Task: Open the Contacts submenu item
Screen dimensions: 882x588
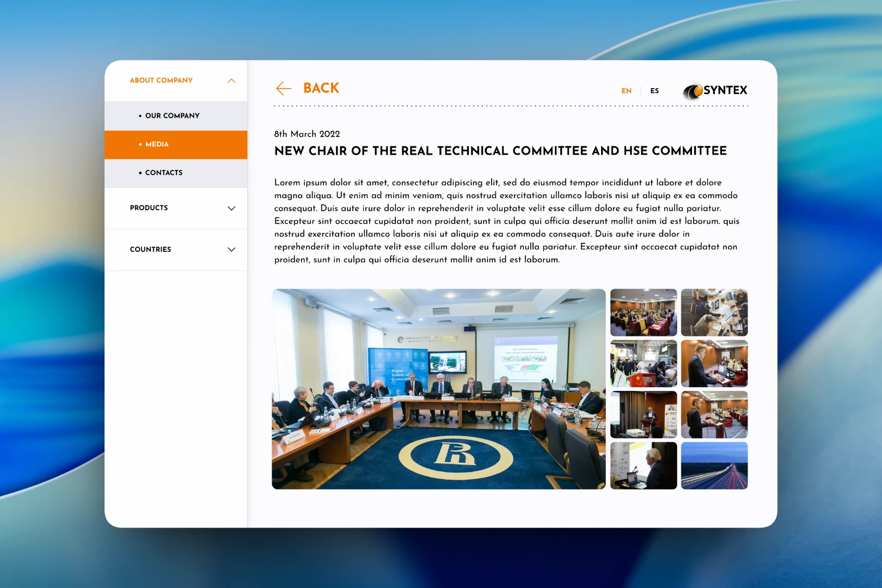Action: pos(176,173)
